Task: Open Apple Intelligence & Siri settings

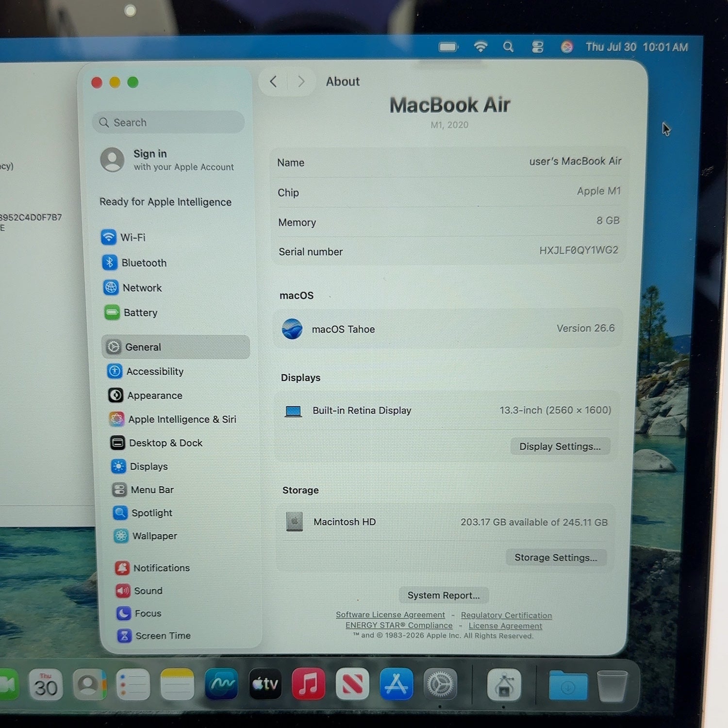Action: pos(173,419)
